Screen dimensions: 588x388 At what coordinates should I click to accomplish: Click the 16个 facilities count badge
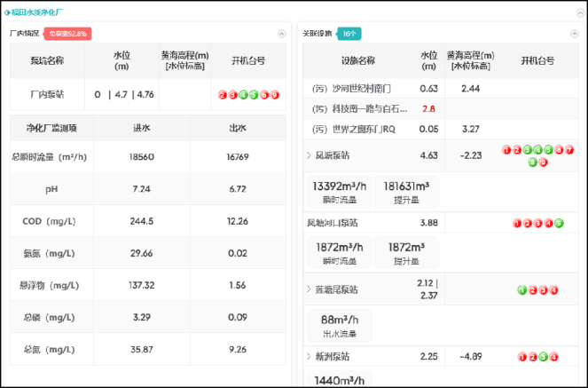click(349, 34)
